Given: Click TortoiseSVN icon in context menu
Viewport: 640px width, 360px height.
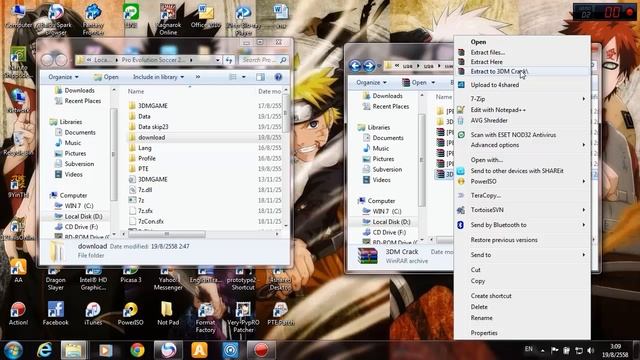Looking at the screenshot, I should click(x=461, y=210).
